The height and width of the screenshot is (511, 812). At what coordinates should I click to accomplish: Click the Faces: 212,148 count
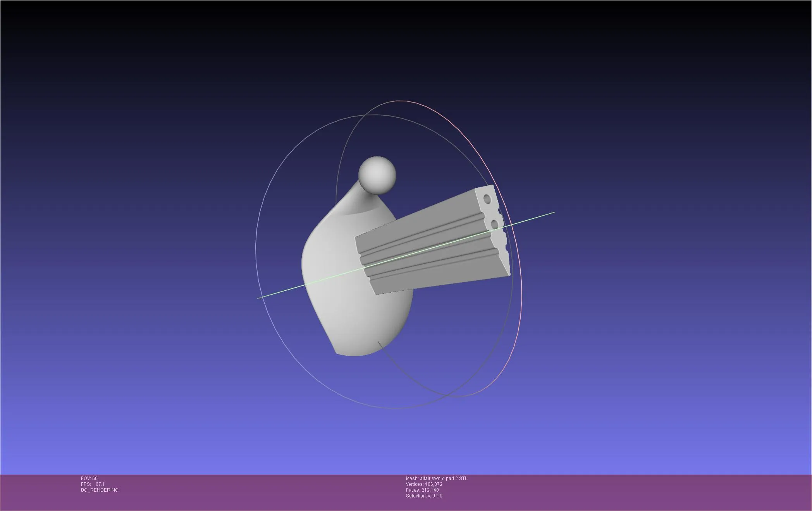(422, 490)
